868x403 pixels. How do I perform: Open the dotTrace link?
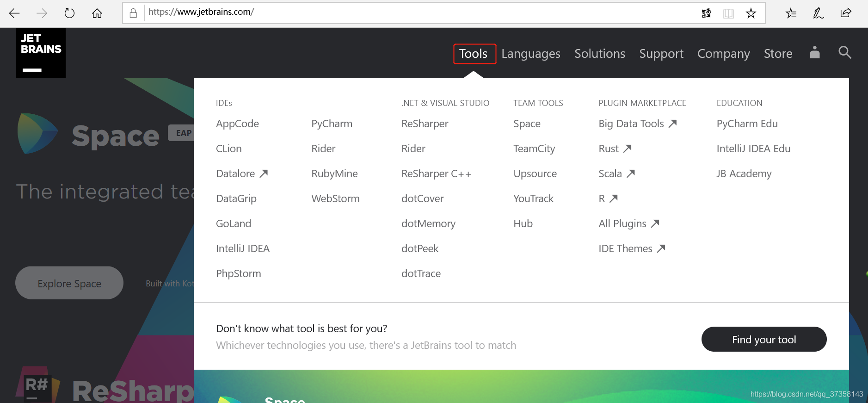click(421, 273)
